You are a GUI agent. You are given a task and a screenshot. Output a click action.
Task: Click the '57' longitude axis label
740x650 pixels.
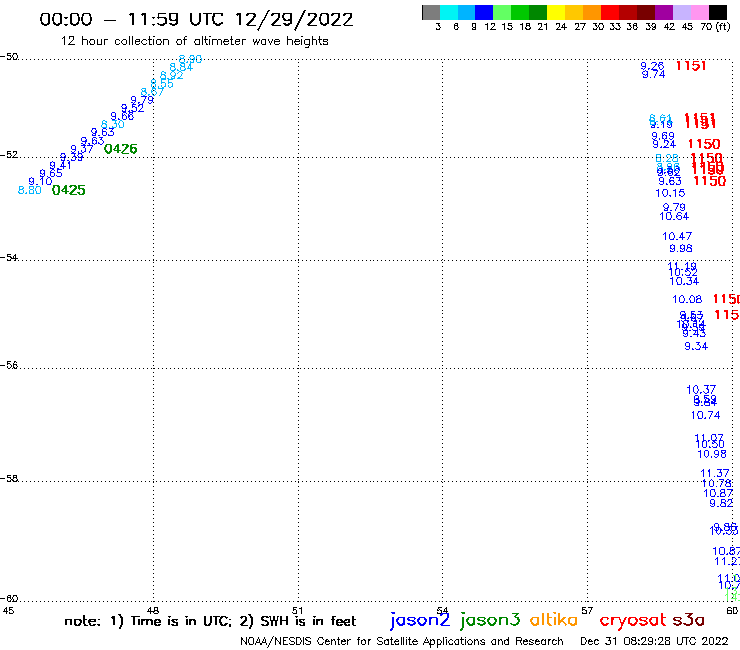587,610
